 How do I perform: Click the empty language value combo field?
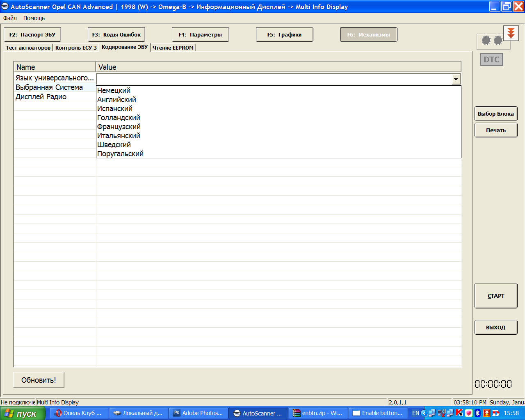274,79
